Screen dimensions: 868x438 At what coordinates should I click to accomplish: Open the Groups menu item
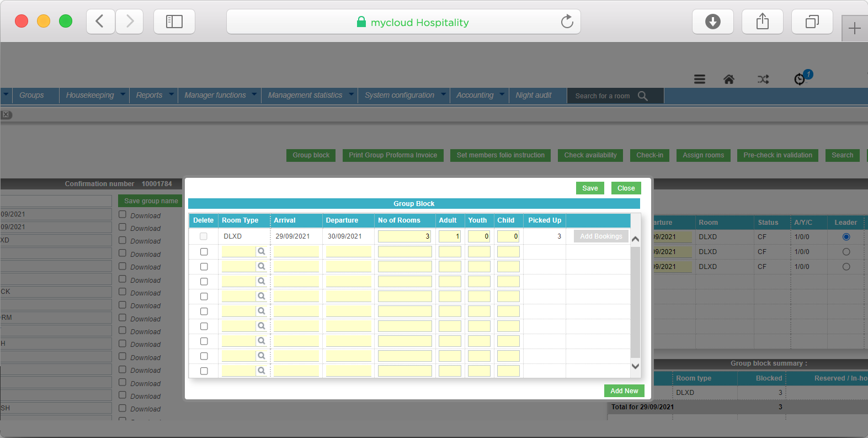click(x=31, y=95)
